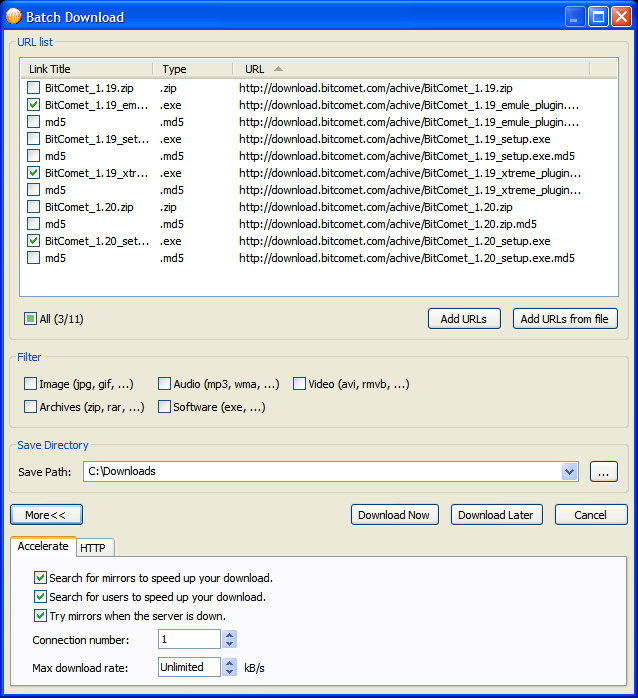Click the .zip type cell of BitComet_1.20.zip

pyautogui.click(x=168, y=207)
